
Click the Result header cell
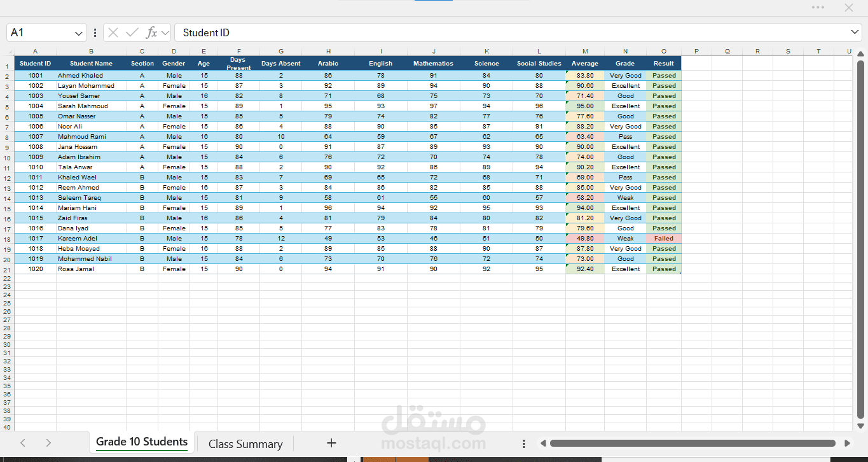664,64
